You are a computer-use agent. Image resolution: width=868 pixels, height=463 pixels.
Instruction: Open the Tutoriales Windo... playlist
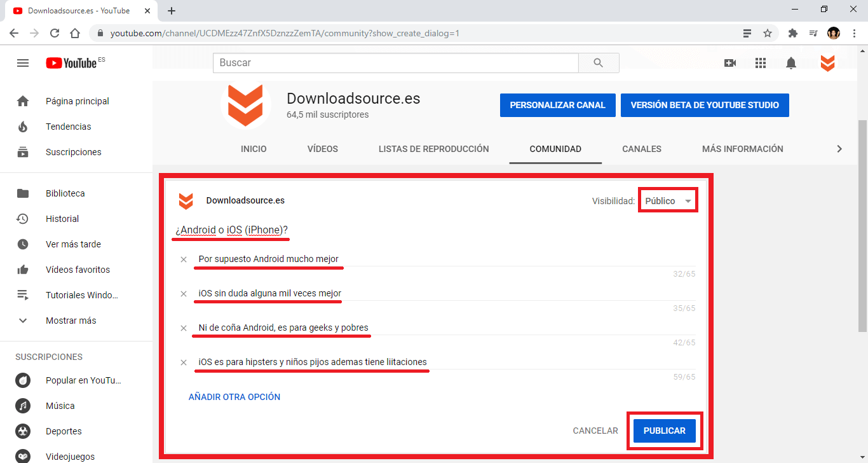76,295
